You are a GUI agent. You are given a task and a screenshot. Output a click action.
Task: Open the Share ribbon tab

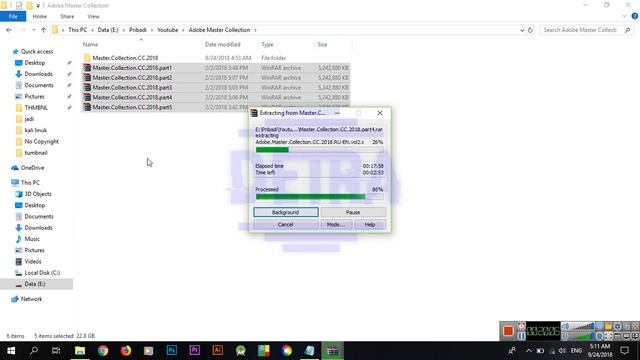pos(67,16)
